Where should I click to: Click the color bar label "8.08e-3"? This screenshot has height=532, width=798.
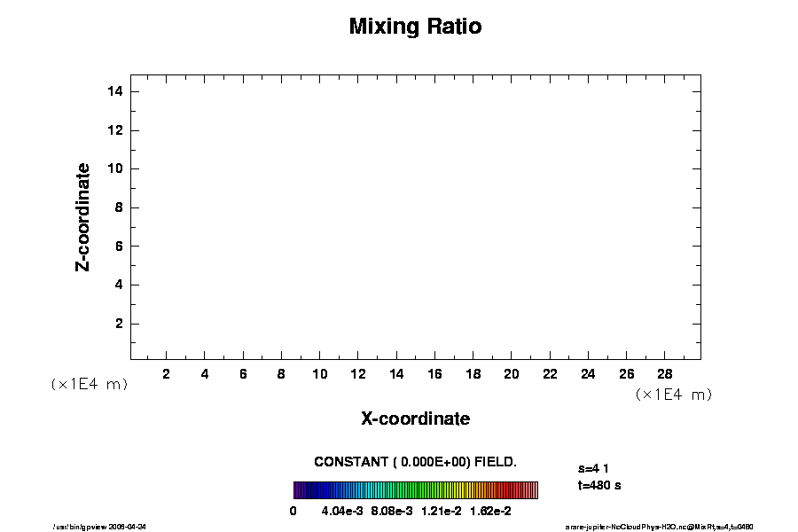(x=391, y=512)
